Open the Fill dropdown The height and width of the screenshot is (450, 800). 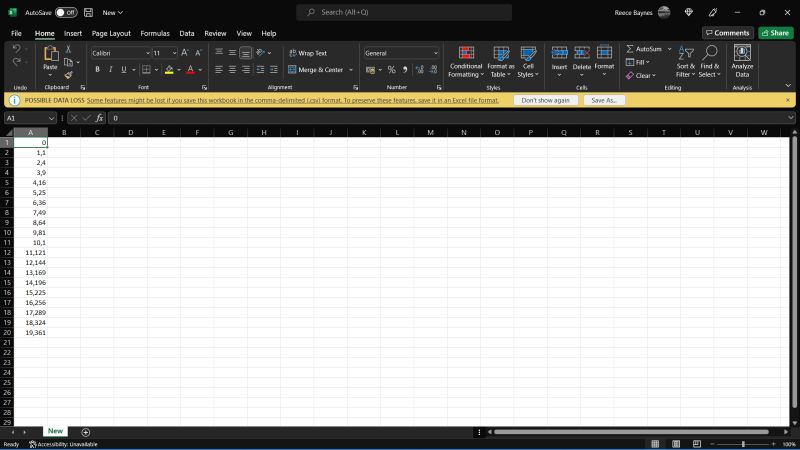coord(638,62)
